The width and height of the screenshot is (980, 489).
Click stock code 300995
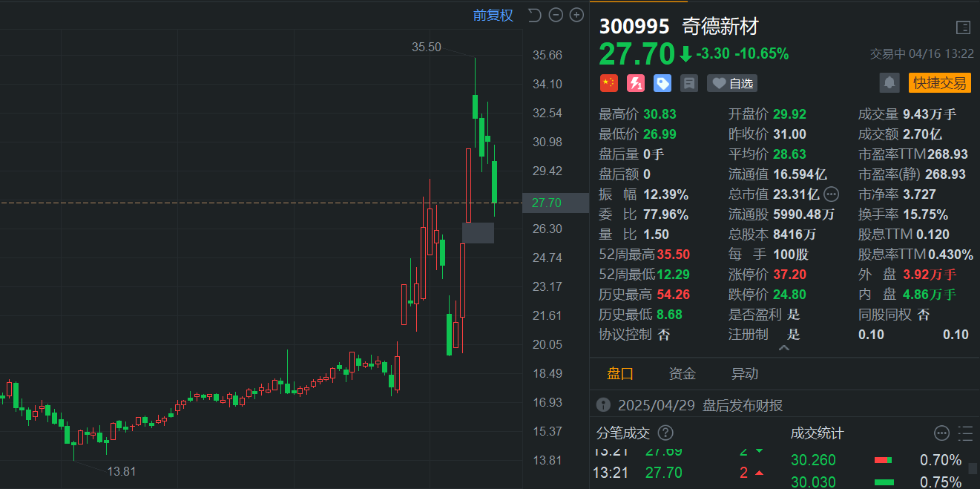(634, 27)
